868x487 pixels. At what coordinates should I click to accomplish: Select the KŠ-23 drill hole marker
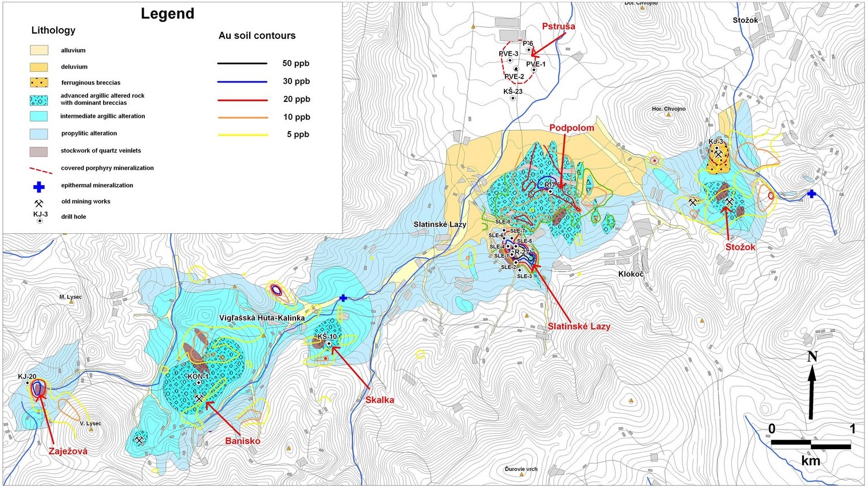click(513, 99)
